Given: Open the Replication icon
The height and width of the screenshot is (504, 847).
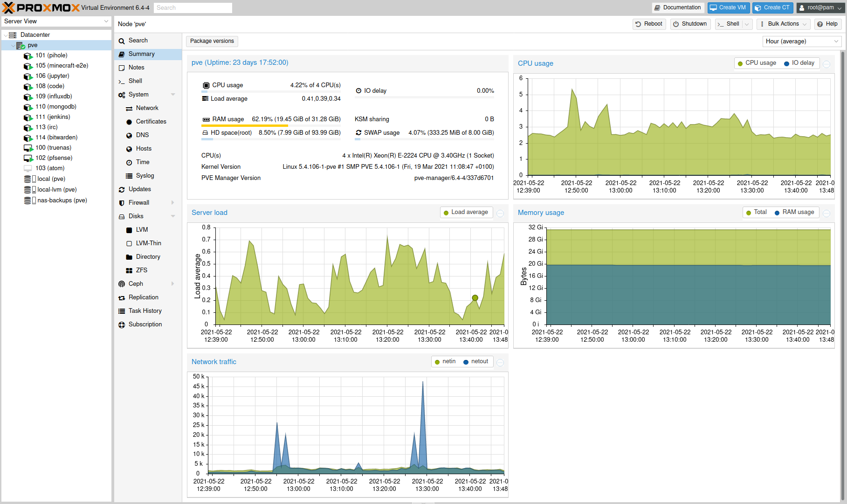Looking at the screenshot, I should tap(122, 298).
